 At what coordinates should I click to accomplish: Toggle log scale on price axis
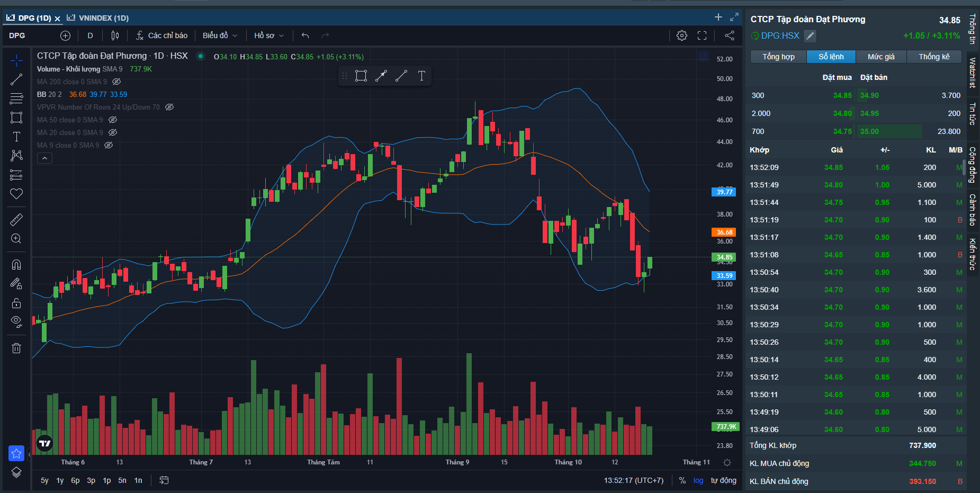[x=698, y=480]
